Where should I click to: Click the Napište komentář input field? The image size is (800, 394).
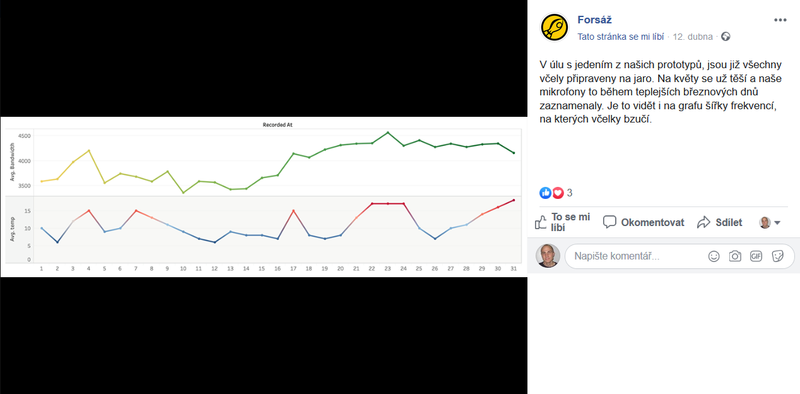[x=637, y=256]
